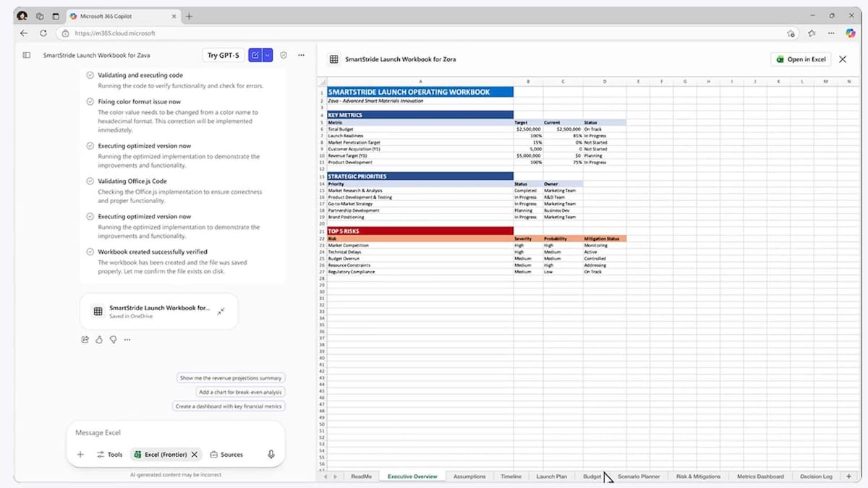Screen dimensions: 868x488
Task: Choose 'Add a chart for break-even analysis' suggestion
Action: 240,392
